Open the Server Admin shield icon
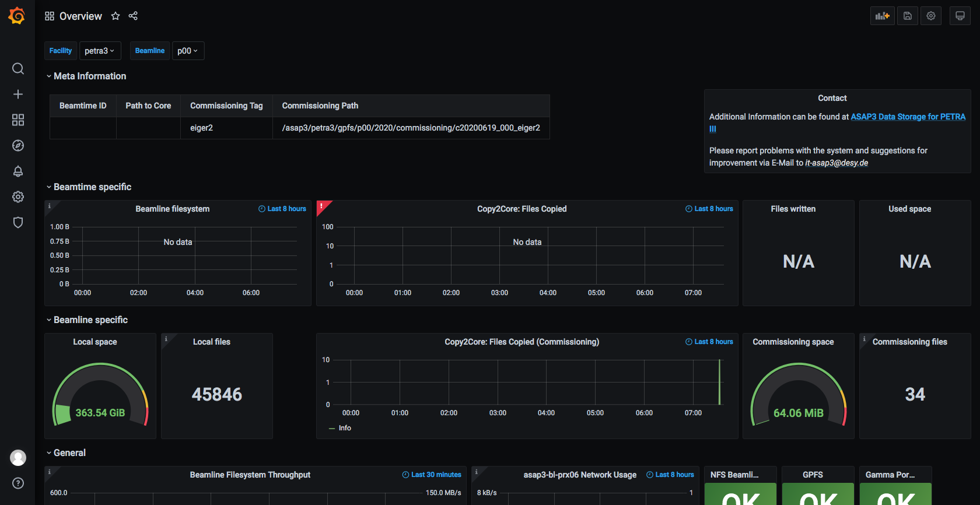 click(x=18, y=223)
